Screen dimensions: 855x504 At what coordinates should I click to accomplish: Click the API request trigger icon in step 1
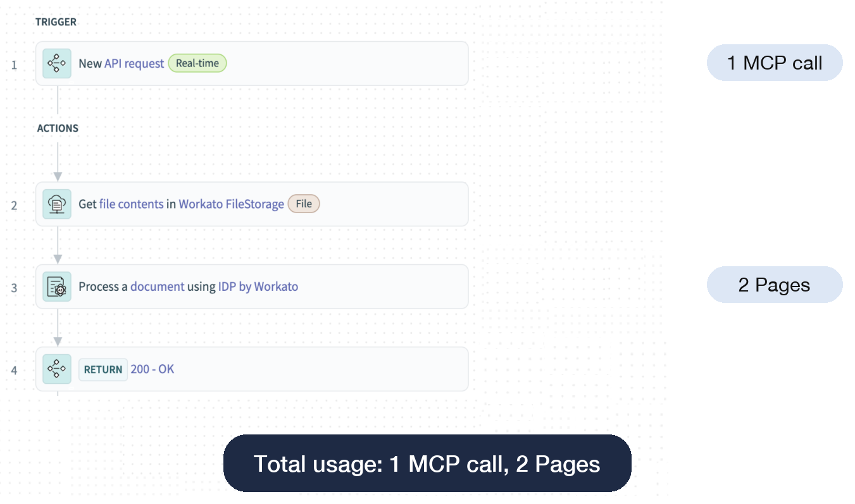click(57, 64)
